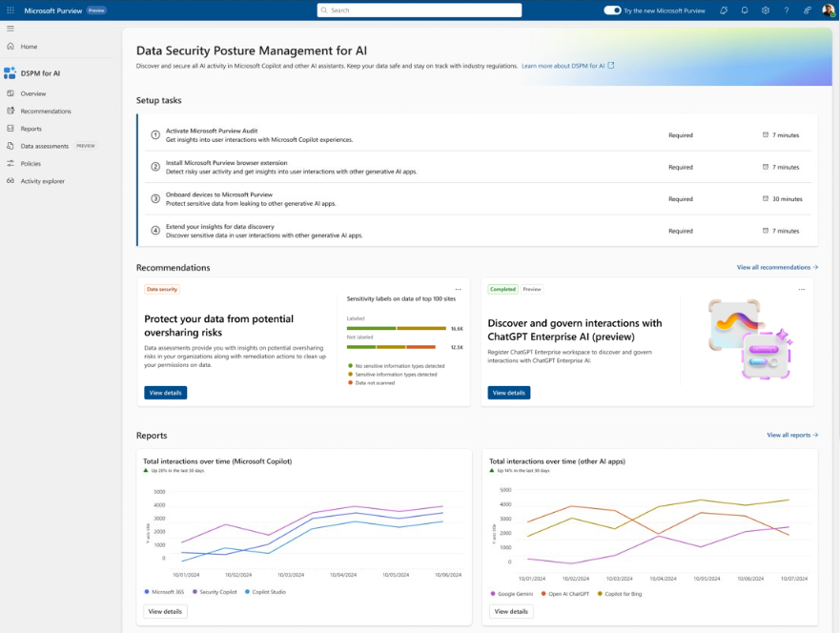Open Purview settings gear
This screenshot has width=840, height=633.
765,10
